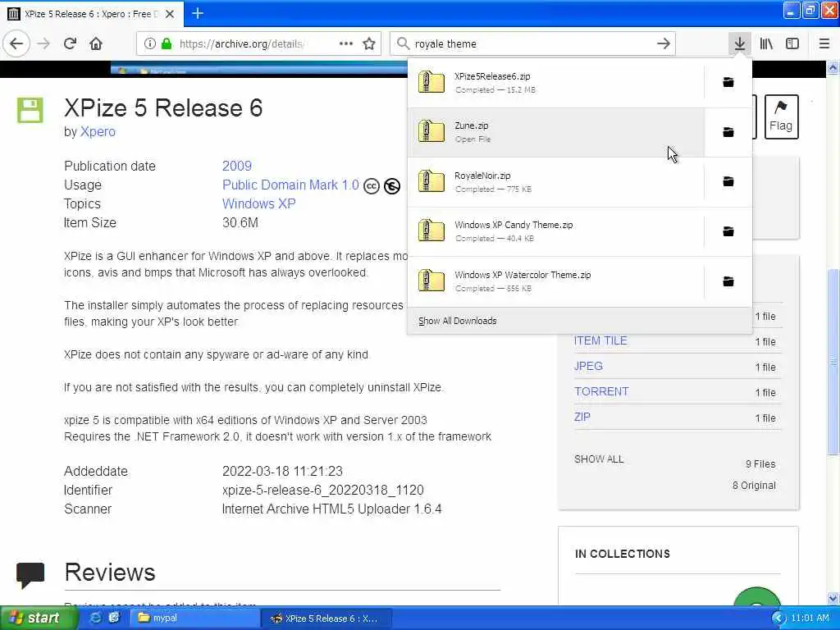Download the ITEM TILE file
Image resolution: width=840 pixels, height=630 pixels.
tap(600, 340)
